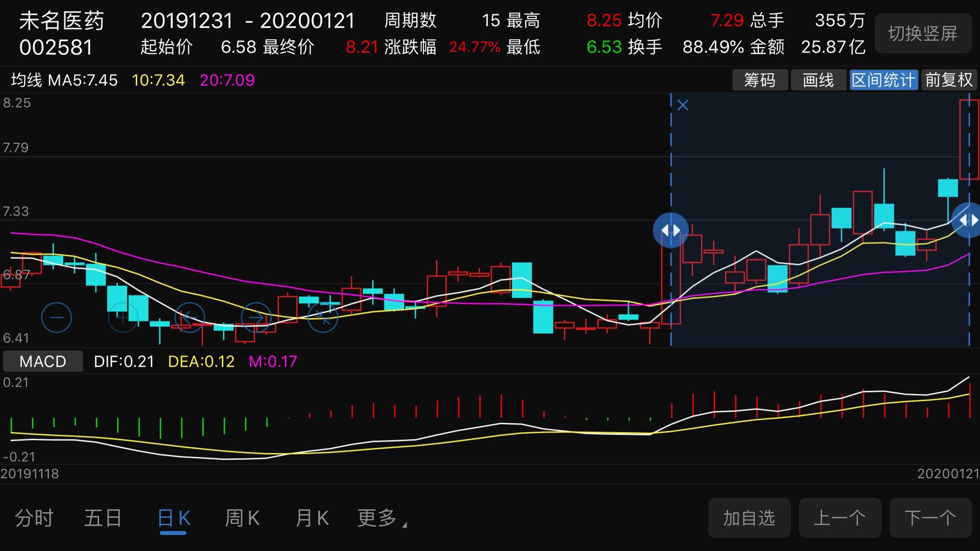Select the 月K monthly candlestick tab
The image size is (980, 551).
pos(312,518)
